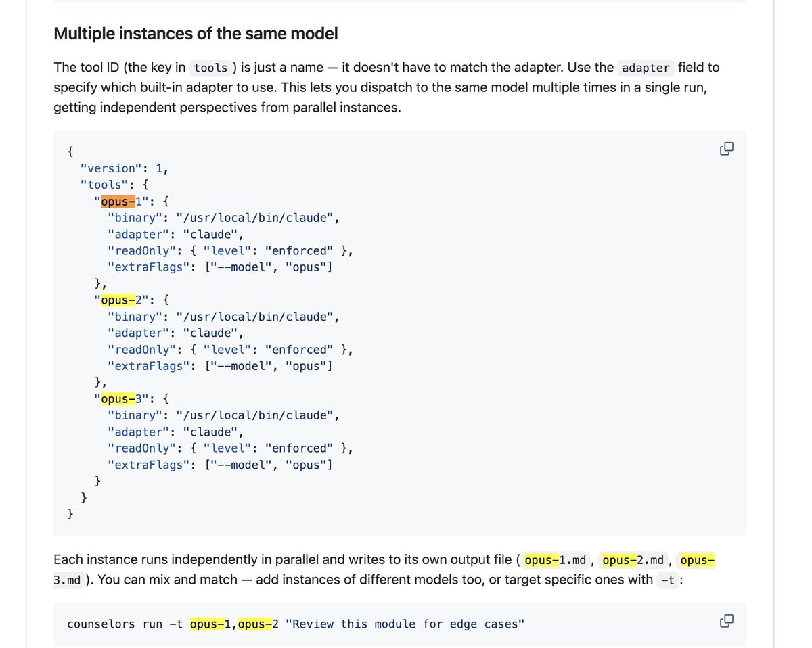Select the highlighted opus-3 key in JSON
This screenshot has height=648, width=812.
click(119, 398)
